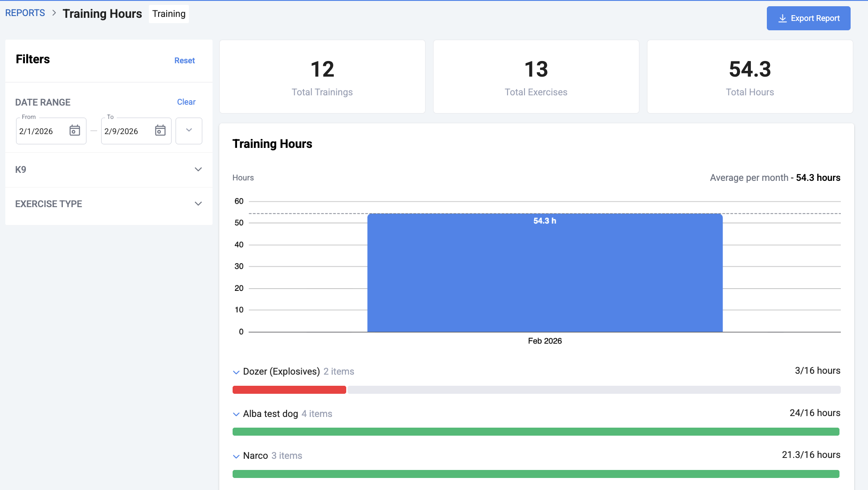Open the To date calendar picker icon
Viewport: 868px width, 490px height.
(x=160, y=131)
